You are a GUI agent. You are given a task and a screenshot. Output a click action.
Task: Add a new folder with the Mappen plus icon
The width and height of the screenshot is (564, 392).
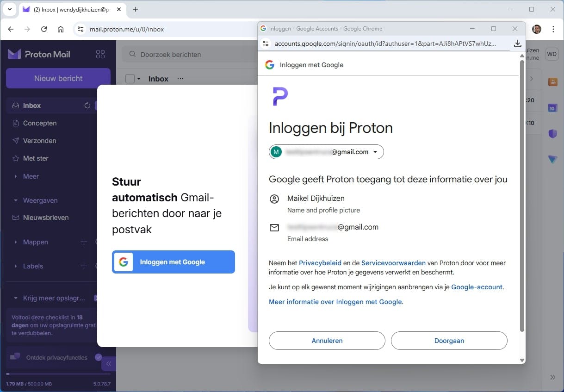tap(84, 242)
